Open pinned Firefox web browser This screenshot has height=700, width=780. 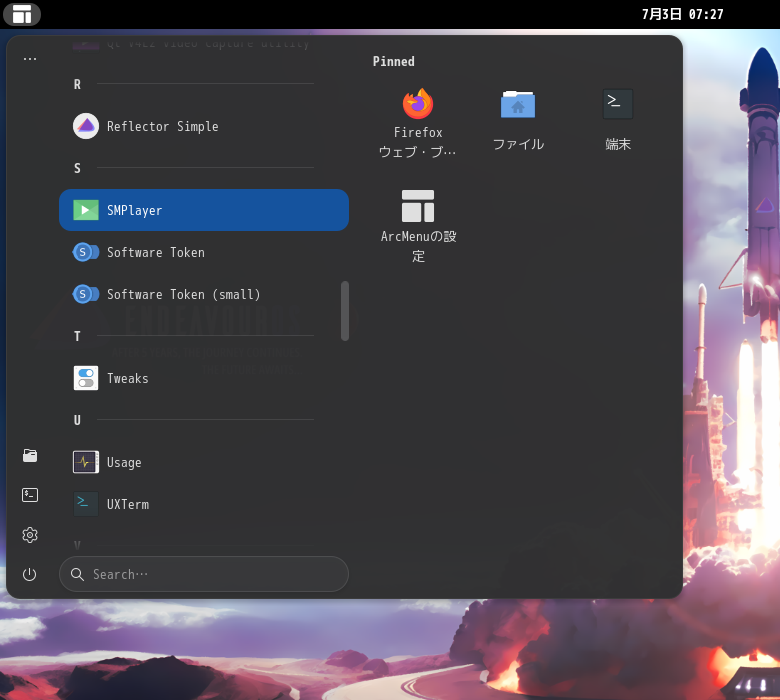click(418, 122)
